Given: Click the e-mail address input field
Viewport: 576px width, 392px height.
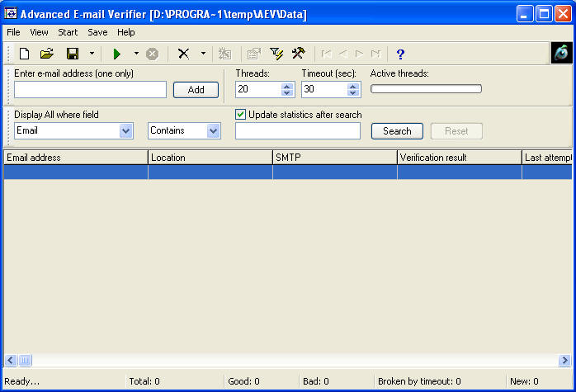Looking at the screenshot, I should [x=91, y=90].
